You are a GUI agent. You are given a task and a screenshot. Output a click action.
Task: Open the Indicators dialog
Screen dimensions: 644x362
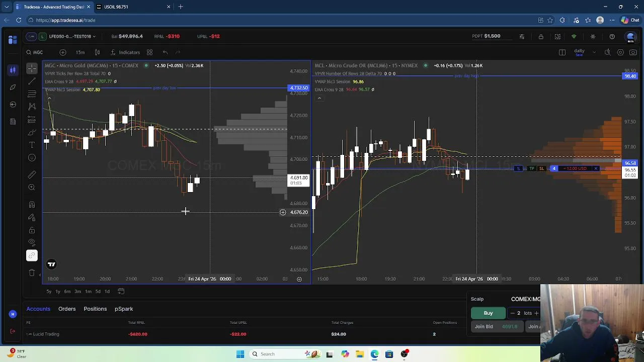(x=125, y=52)
